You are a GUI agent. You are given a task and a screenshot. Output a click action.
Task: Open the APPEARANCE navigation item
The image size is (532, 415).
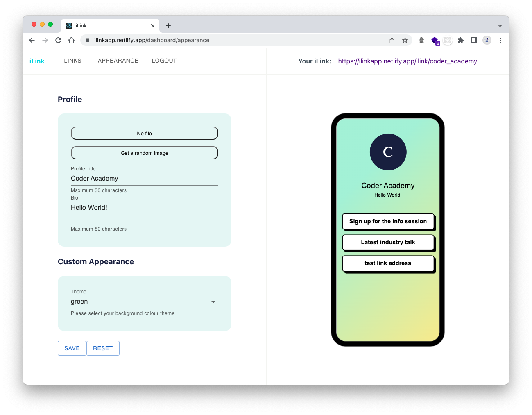(x=118, y=61)
